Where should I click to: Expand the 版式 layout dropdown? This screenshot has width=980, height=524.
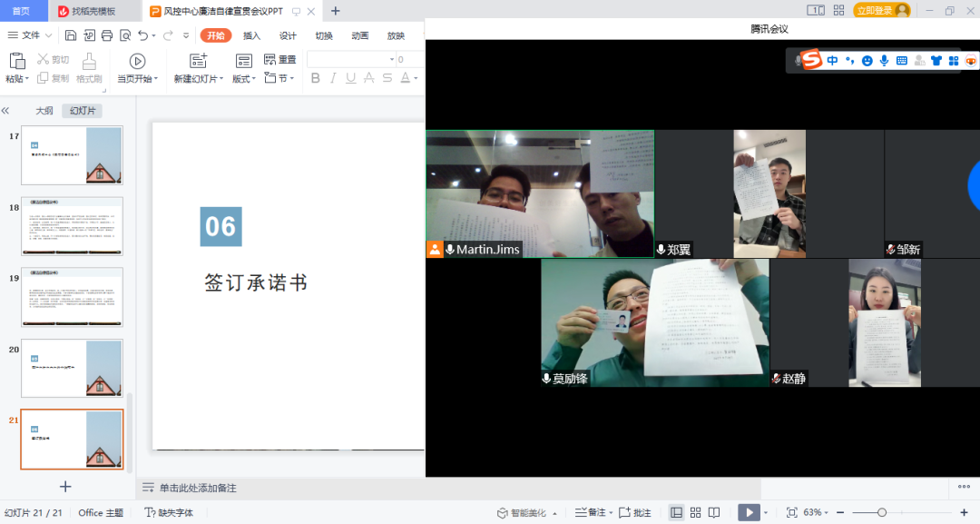[x=243, y=79]
